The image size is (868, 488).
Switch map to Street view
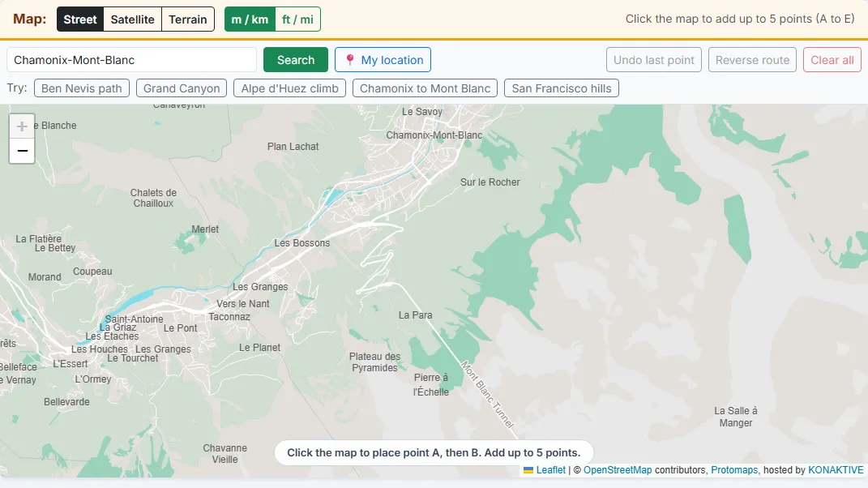pos(79,19)
